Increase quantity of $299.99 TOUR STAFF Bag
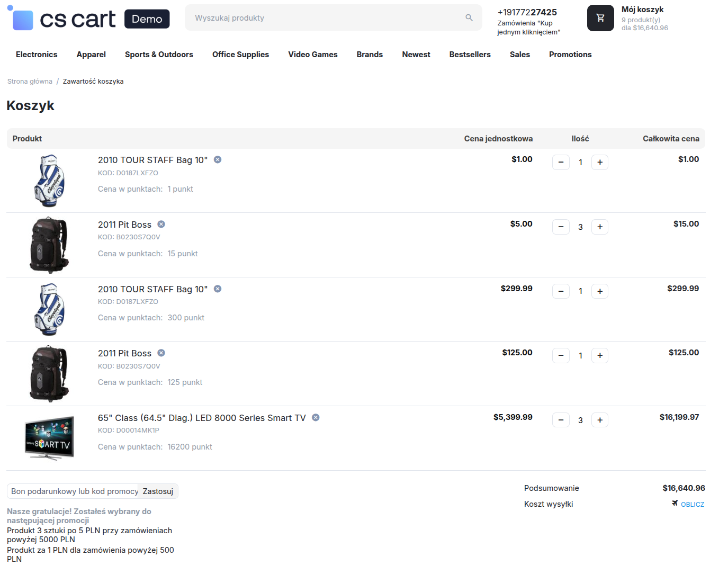Image resolution: width=728 pixels, height=574 pixels. pyautogui.click(x=600, y=291)
